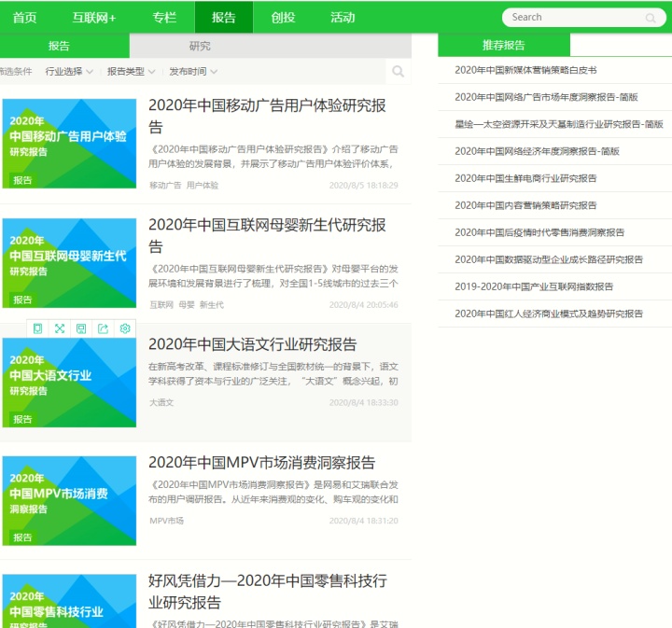
Task: Click the 2020年中国大语文行业 report thumbnail
Action: tap(69, 381)
